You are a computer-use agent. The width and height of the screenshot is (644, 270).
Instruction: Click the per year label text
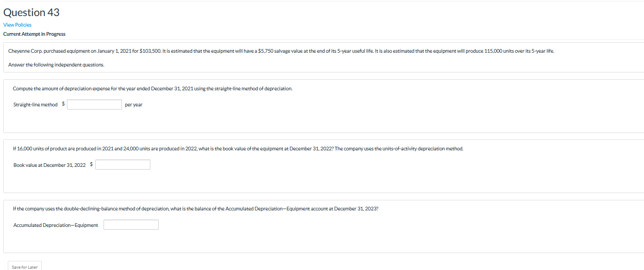pyautogui.click(x=133, y=104)
